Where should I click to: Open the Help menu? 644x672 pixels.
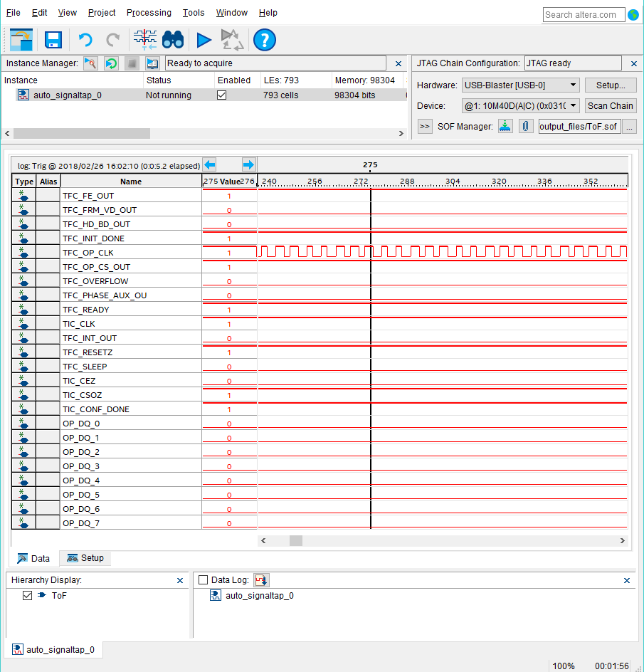click(x=268, y=12)
